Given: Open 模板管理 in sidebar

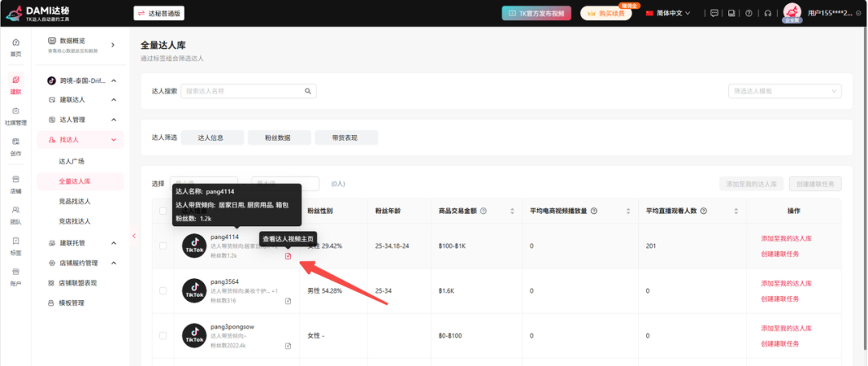Looking at the screenshot, I should [x=67, y=303].
